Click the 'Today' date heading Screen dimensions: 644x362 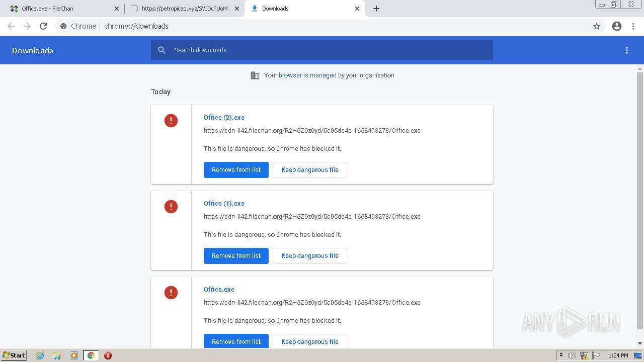pyautogui.click(x=160, y=92)
